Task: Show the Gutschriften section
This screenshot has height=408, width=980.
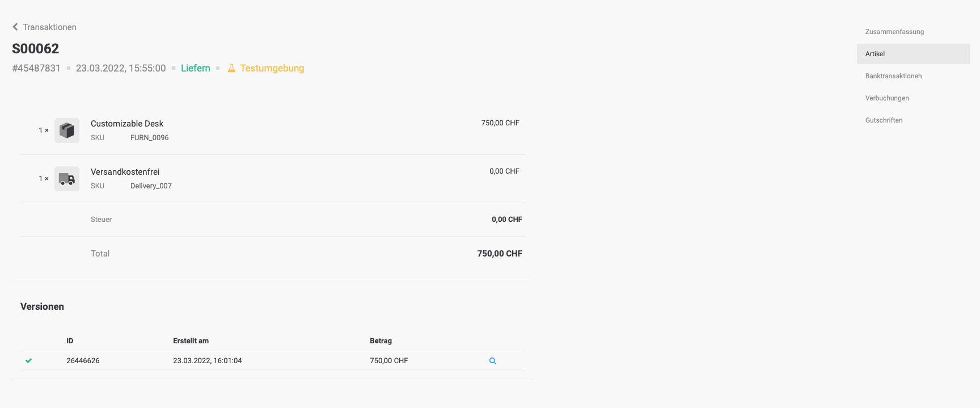Action: 884,120
